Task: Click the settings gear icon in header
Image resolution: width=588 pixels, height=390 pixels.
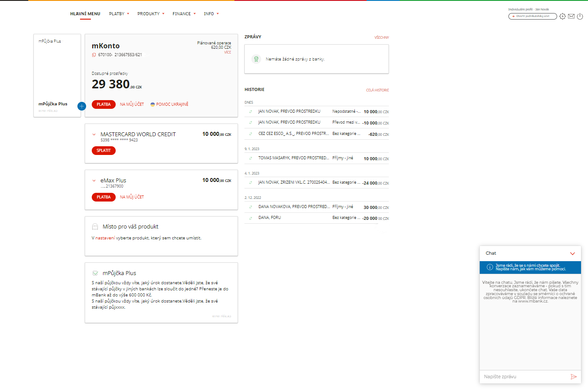Action: [x=562, y=17]
